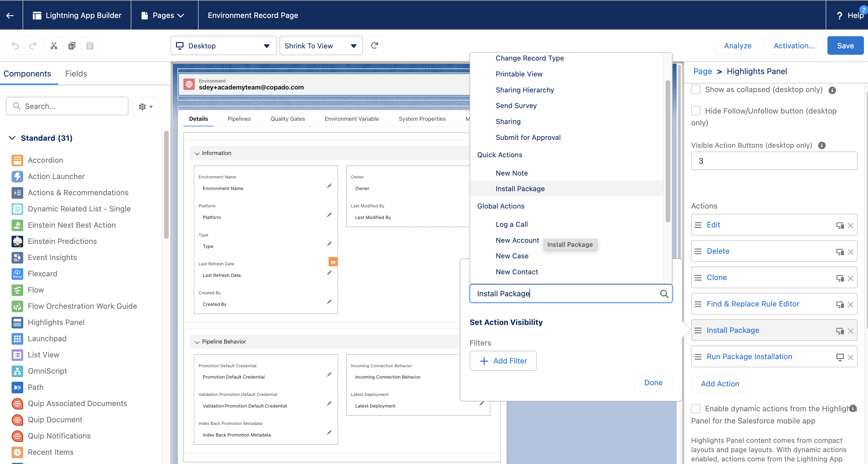Click the back arrow icon
This screenshot has height=464, width=868.
click(x=10, y=15)
